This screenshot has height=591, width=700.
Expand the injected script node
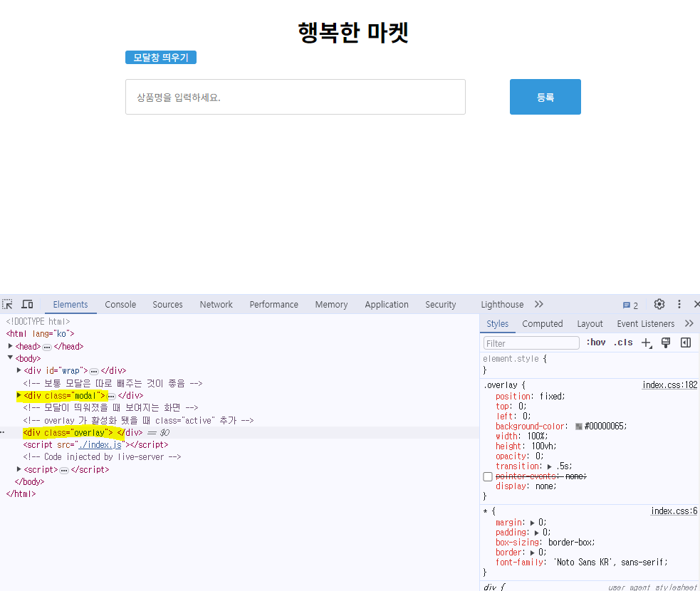point(19,469)
